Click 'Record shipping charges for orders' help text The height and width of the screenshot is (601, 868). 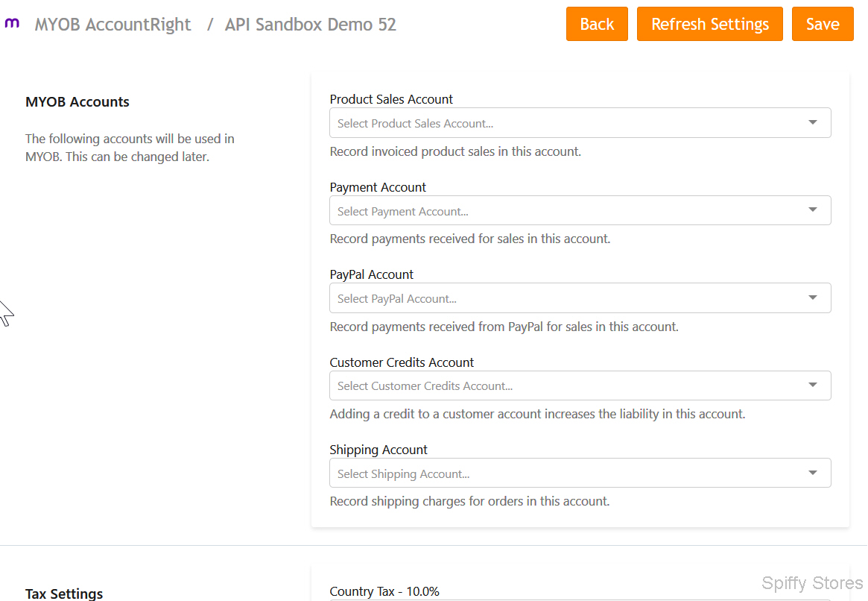[469, 501]
